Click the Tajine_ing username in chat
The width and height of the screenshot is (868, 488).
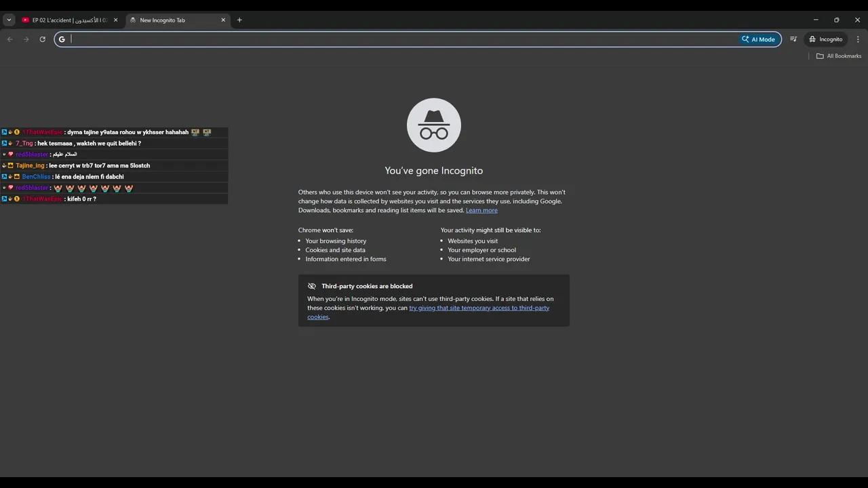click(x=31, y=165)
